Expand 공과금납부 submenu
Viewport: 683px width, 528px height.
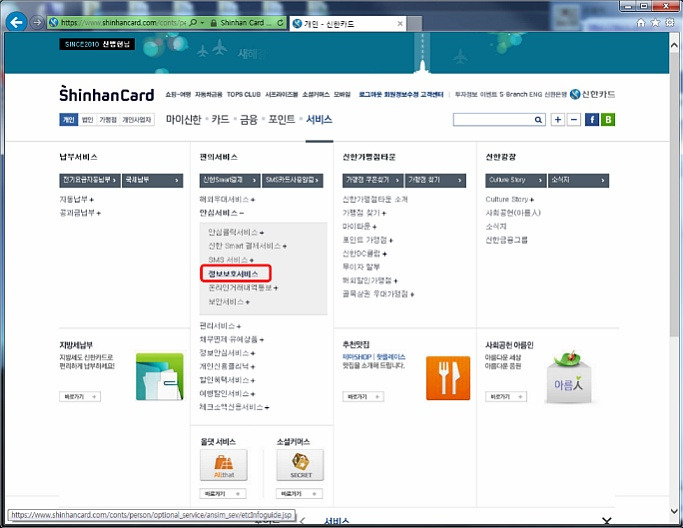pos(80,213)
